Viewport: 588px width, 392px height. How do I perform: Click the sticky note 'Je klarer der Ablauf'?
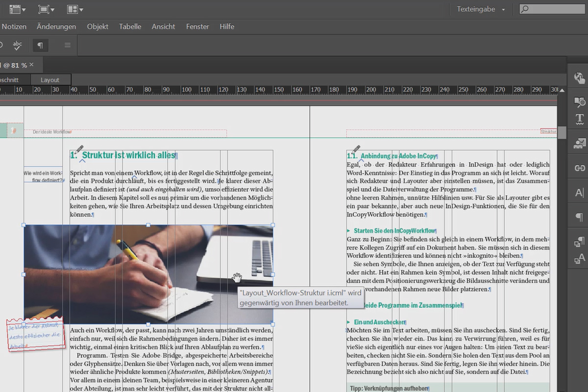(x=35, y=334)
